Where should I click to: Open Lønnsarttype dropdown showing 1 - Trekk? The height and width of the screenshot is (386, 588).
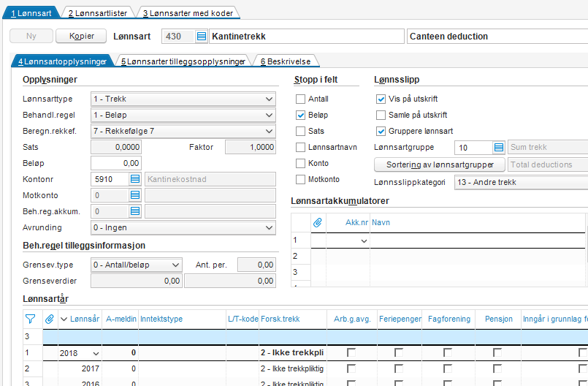click(x=183, y=99)
